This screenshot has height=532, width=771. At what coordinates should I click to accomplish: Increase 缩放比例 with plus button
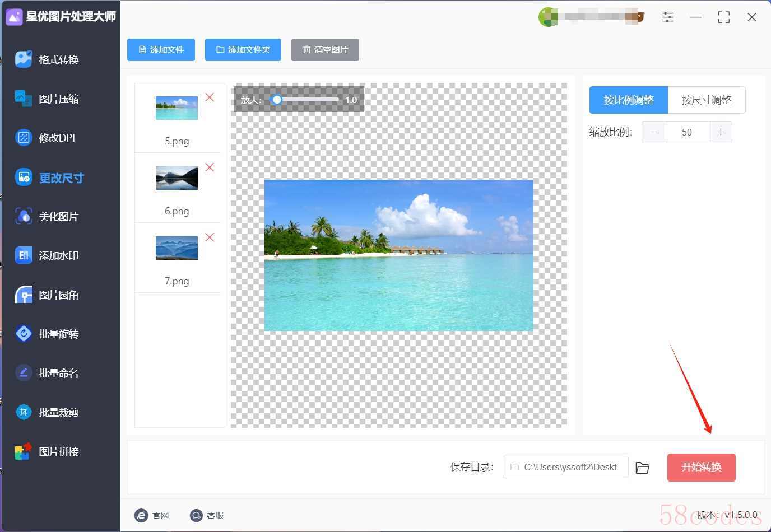click(x=721, y=132)
